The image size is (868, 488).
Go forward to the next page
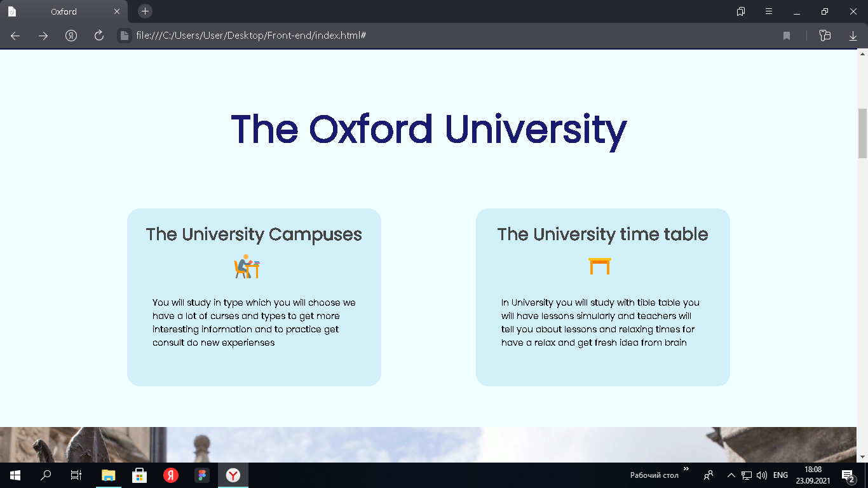coord(43,36)
